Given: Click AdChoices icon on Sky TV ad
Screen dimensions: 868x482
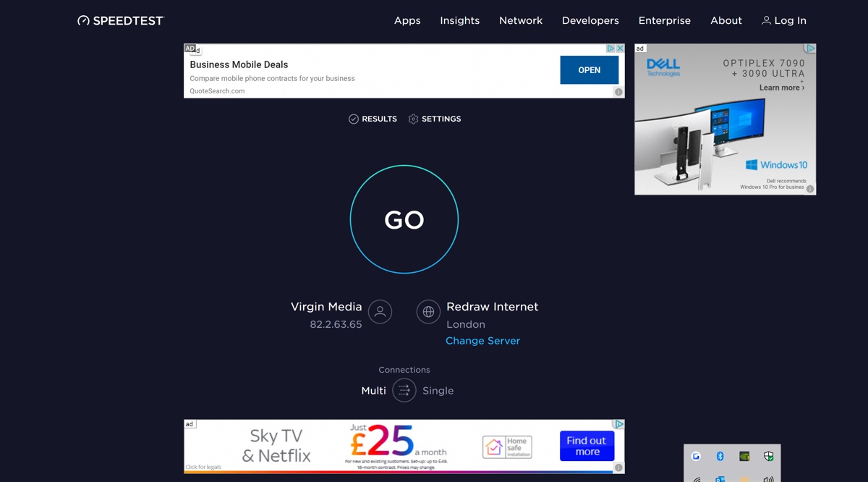Looking at the screenshot, I should (x=618, y=424).
